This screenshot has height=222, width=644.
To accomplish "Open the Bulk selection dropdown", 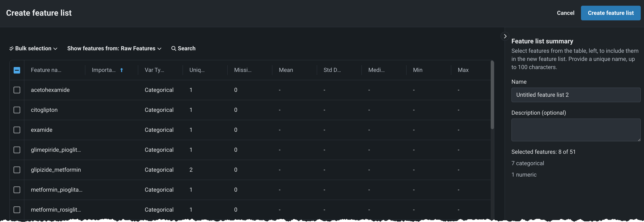I will 36,49.
